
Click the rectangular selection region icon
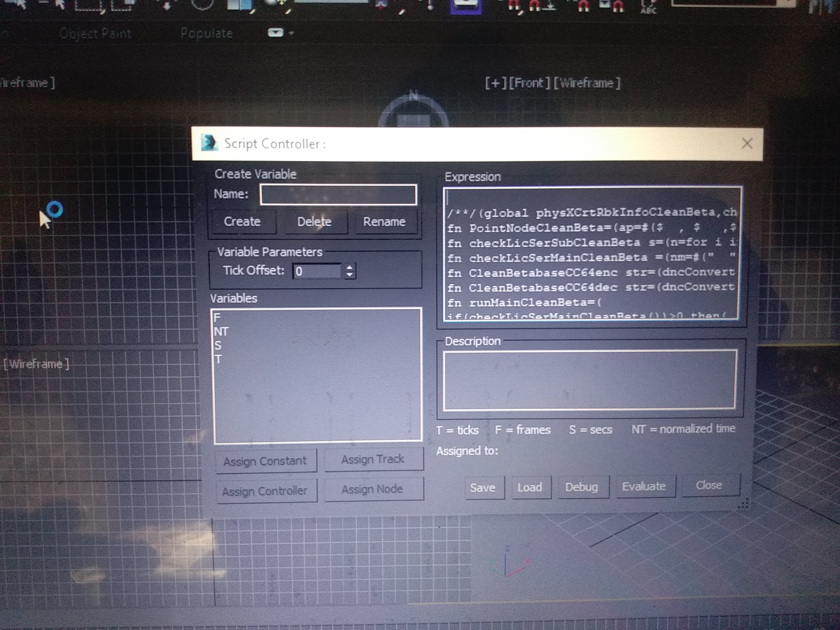[x=89, y=5]
